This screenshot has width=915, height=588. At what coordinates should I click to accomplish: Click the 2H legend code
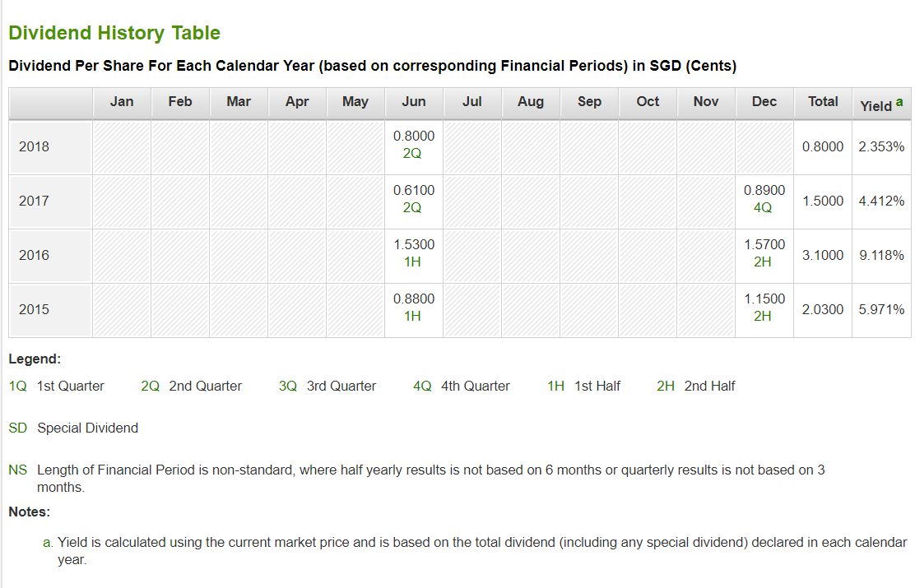click(x=665, y=387)
